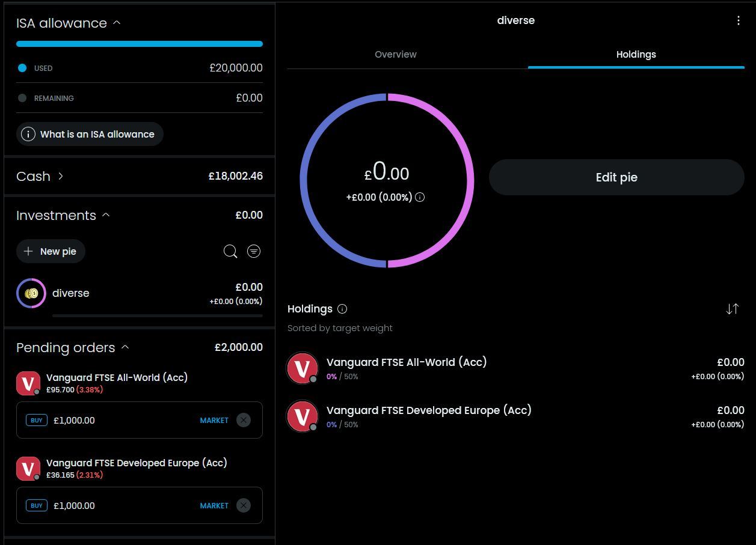756x545 pixels.
Task: Click Sorted by target weight text
Action: (x=340, y=328)
